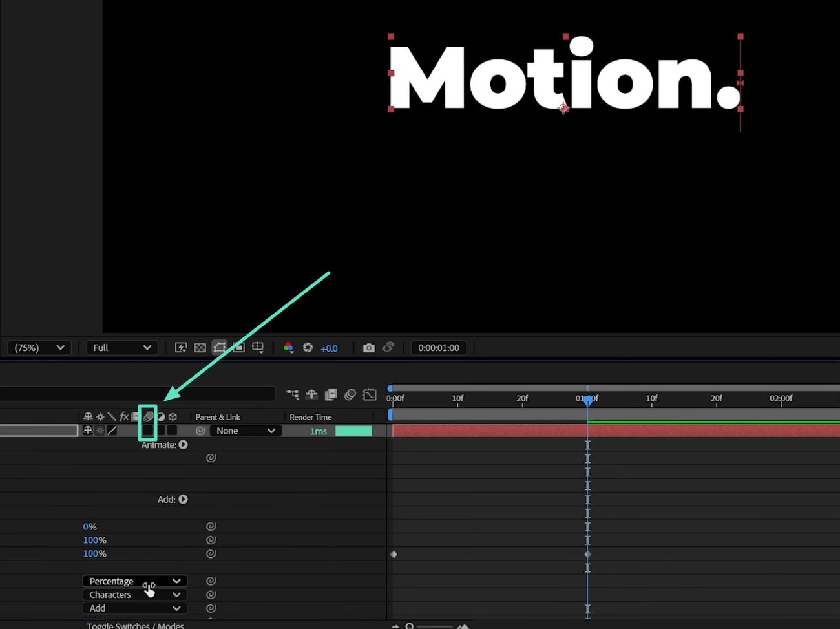
Task: Click pick whip beside Characters dropdown
Action: click(x=211, y=595)
